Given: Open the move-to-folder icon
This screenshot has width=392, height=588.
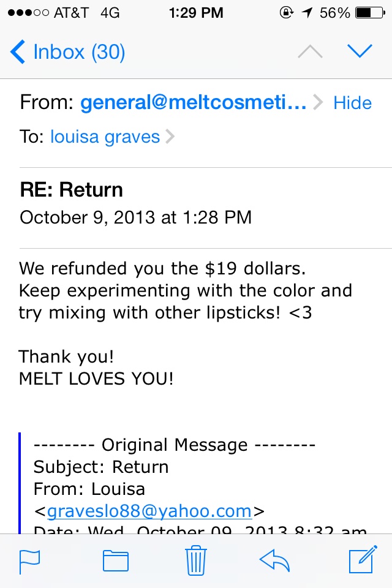Looking at the screenshot, I should click(x=116, y=561).
